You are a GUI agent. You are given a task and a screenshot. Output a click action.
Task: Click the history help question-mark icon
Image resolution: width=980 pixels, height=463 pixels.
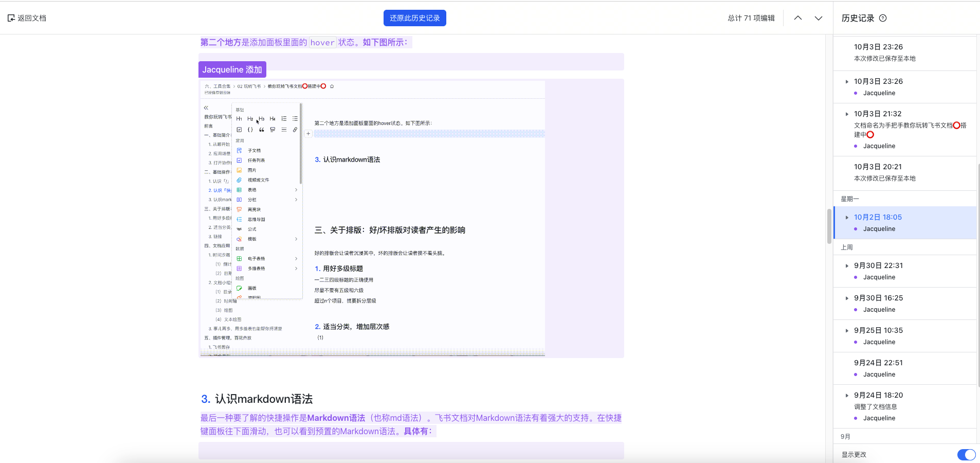point(883,18)
